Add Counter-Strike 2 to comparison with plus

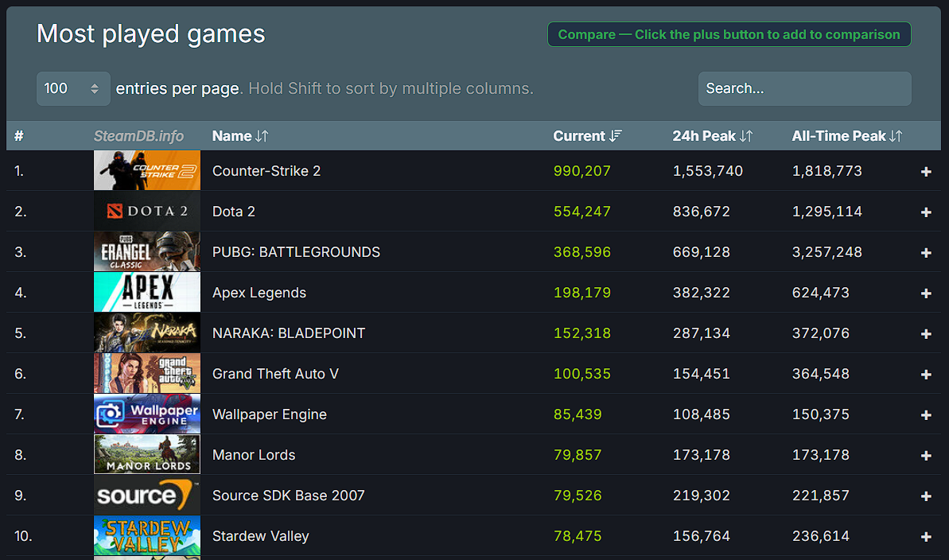(925, 171)
